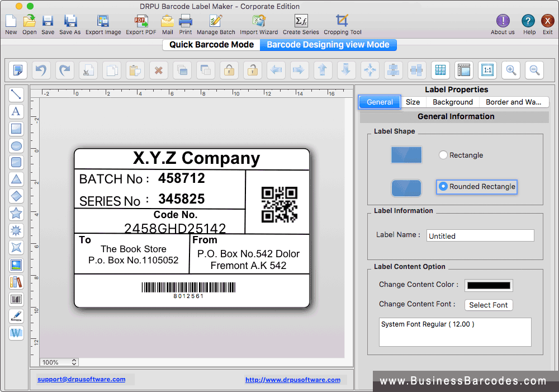
Task: Open the support@drpusoftware.com link
Action: [x=81, y=379]
